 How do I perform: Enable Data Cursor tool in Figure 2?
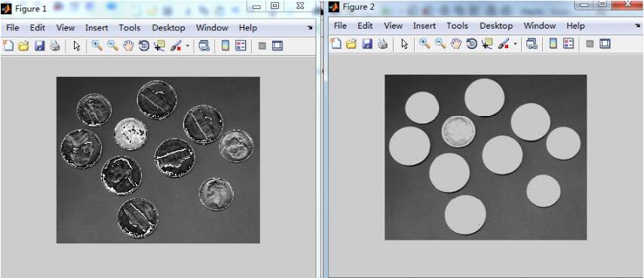click(x=487, y=44)
